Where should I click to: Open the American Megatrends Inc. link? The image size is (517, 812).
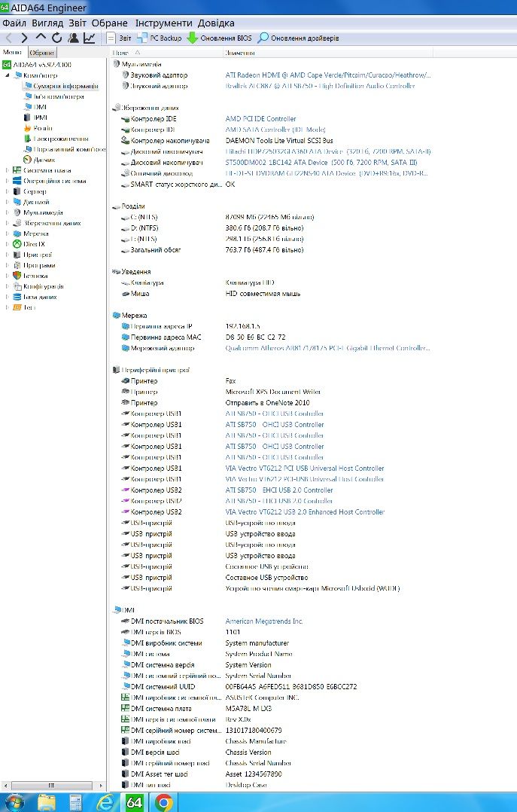pyautogui.click(x=264, y=621)
